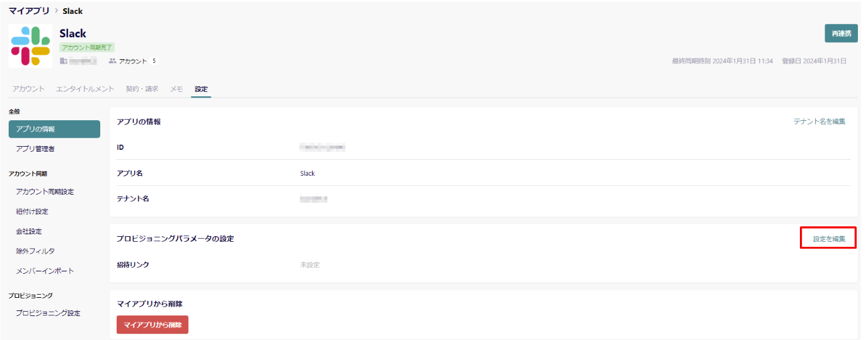868x340 pixels.
Task: Click the アプリ名 row label
Action: pyautogui.click(x=129, y=173)
